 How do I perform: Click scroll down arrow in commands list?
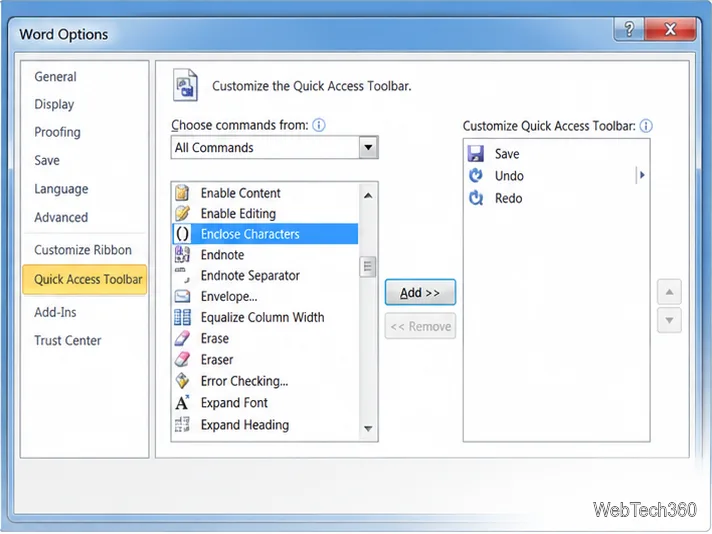point(368,428)
